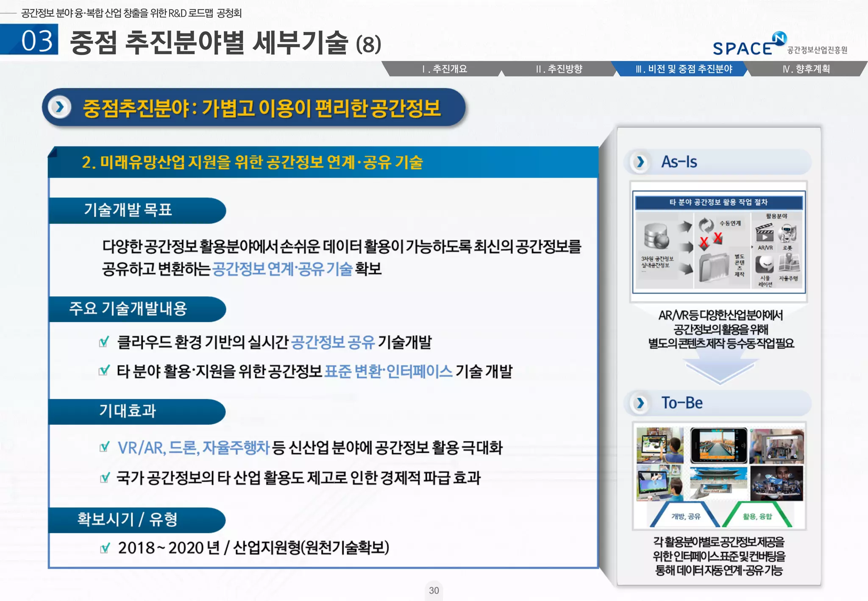This screenshot has width=868, height=601.
Task: Switch to the Ⅳ. 향후계획 tab
Action: coord(806,69)
